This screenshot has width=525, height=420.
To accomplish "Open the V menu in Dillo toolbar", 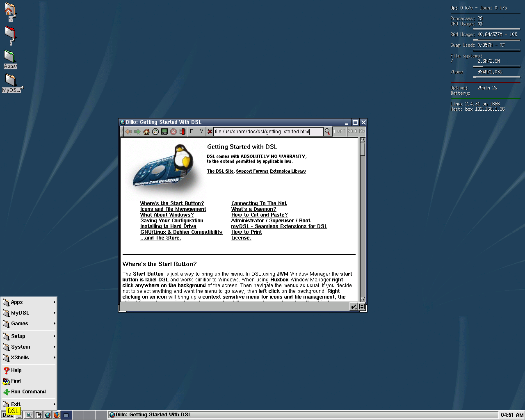I will click(x=201, y=132).
